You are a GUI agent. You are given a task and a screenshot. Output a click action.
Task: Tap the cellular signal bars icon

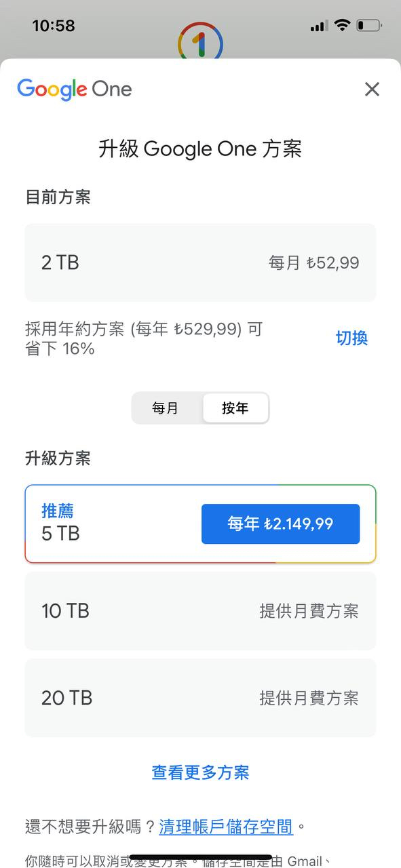click(318, 26)
